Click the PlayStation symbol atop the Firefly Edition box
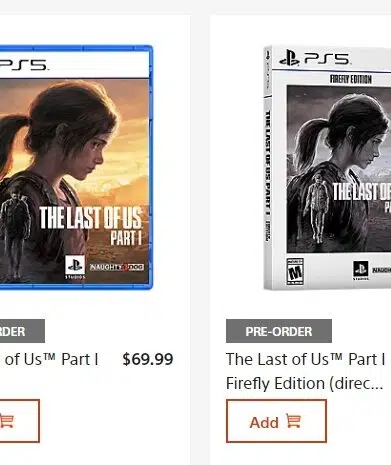Viewport: 391px width, 465px height. pyautogui.click(x=289, y=58)
